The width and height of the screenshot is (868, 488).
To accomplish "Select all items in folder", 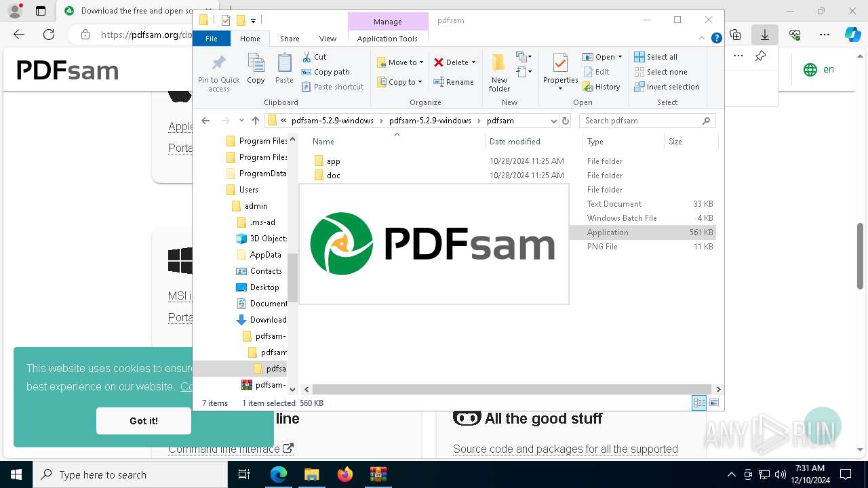I will [x=656, y=57].
